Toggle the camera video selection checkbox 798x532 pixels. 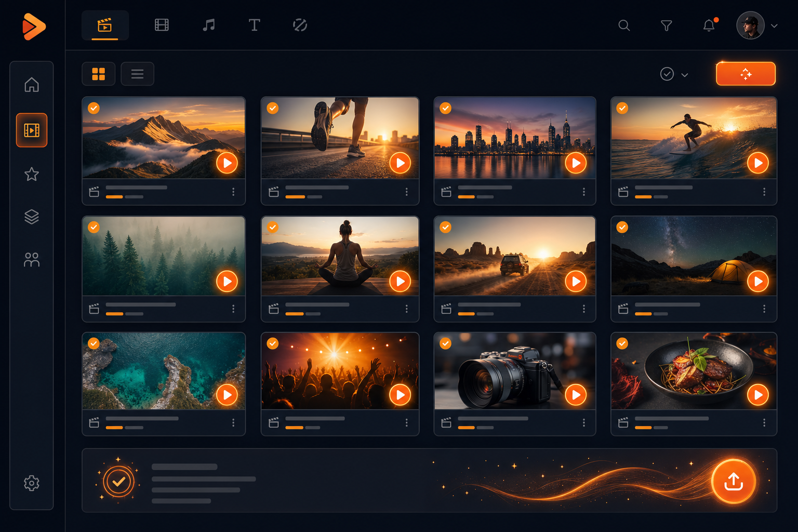click(x=445, y=343)
